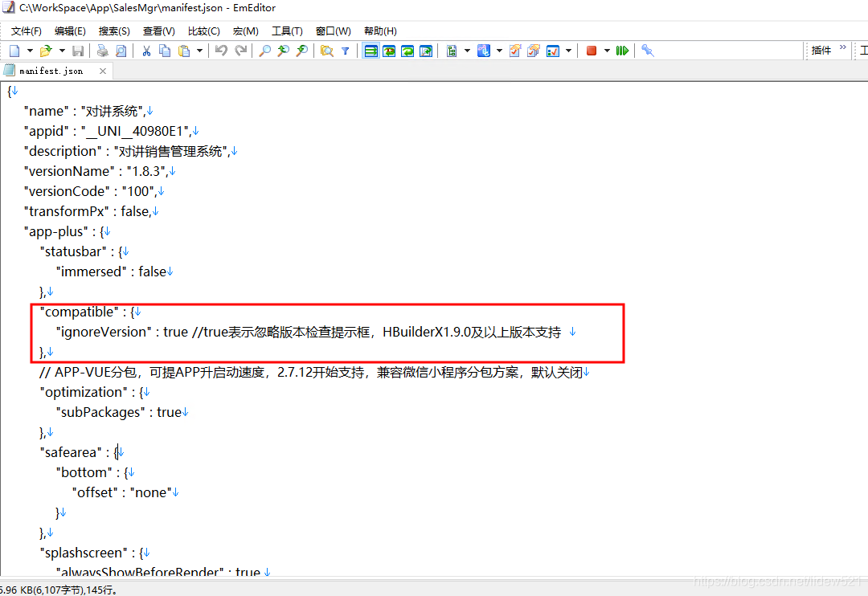Start macro recording with red square icon

tap(592, 51)
